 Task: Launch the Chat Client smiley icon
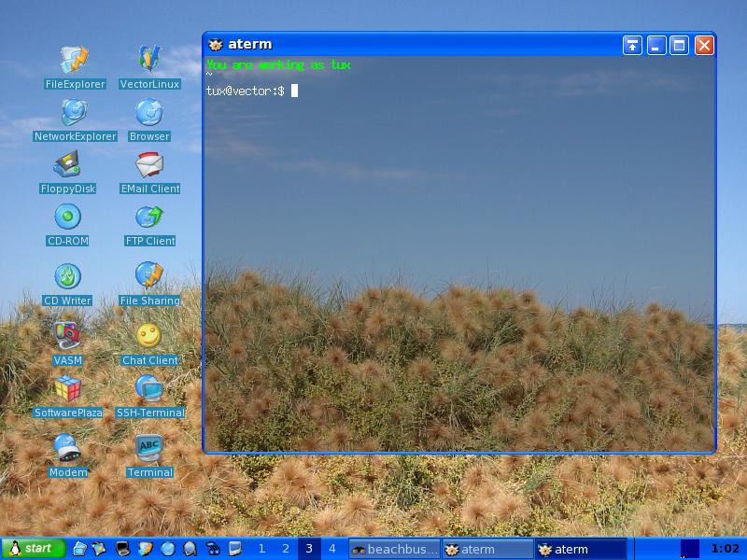tap(149, 336)
